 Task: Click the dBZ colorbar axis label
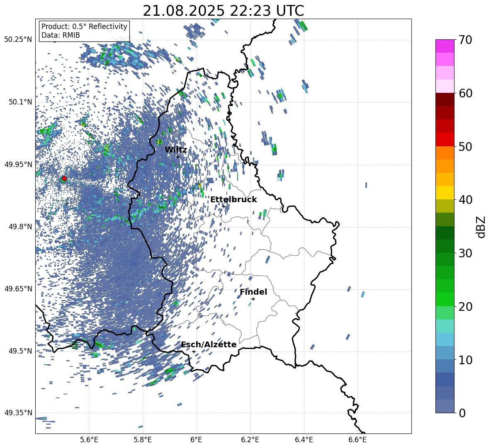(x=481, y=227)
